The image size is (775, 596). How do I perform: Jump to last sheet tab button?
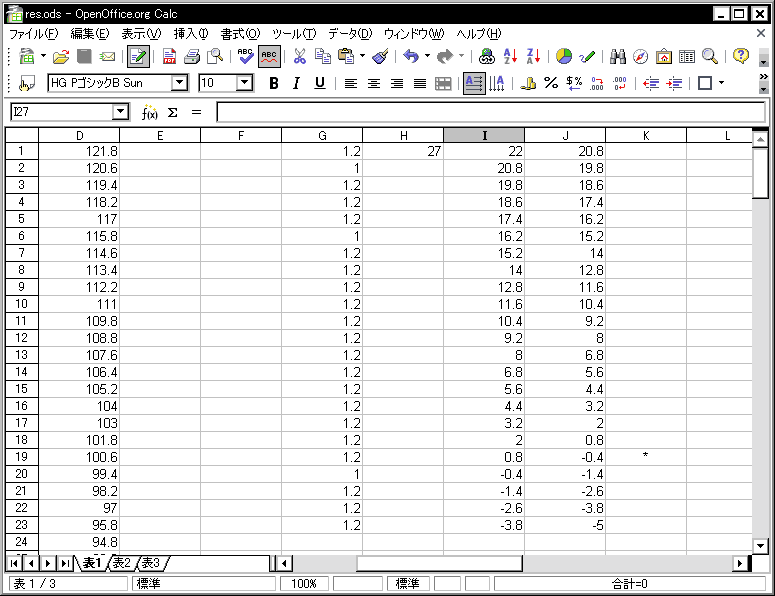(x=64, y=563)
